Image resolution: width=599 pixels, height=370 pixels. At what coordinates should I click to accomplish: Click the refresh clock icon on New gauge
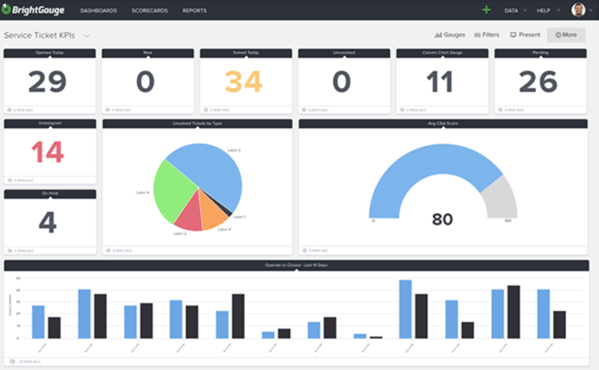point(108,110)
